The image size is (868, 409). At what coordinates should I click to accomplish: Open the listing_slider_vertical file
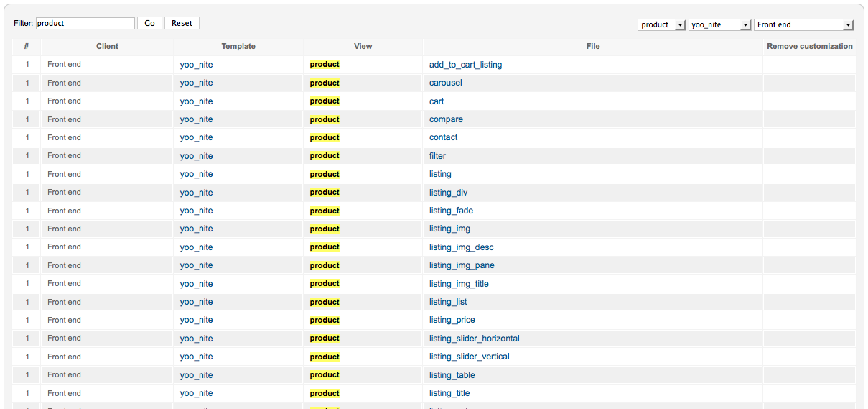pyautogui.click(x=469, y=357)
